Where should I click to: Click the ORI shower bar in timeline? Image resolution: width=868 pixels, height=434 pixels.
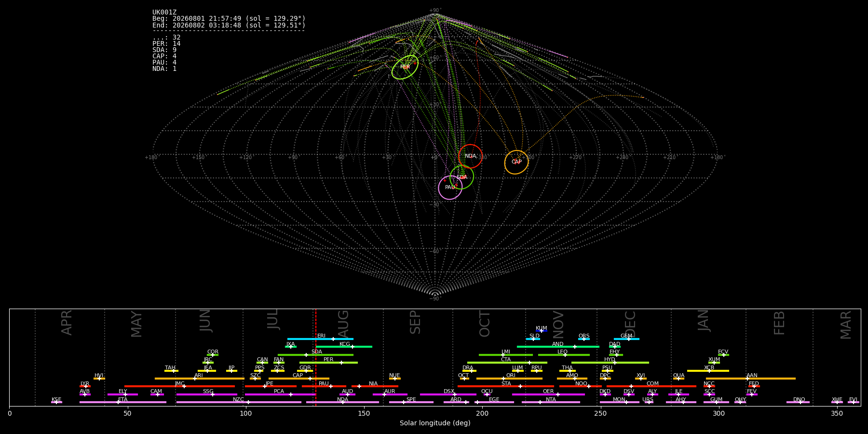coord(509,379)
